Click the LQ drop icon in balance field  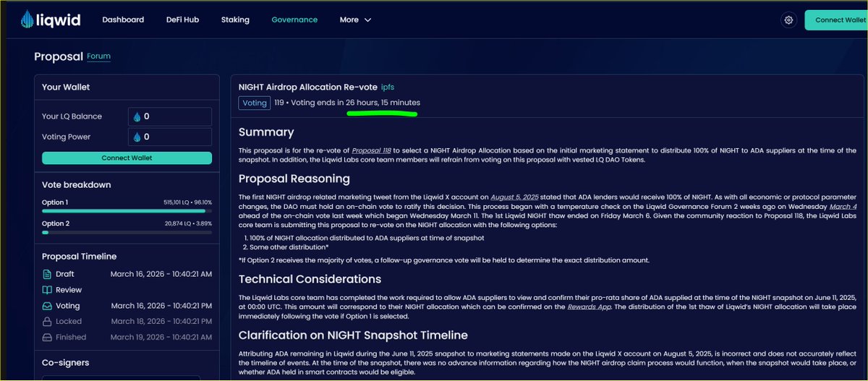pos(137,116)
